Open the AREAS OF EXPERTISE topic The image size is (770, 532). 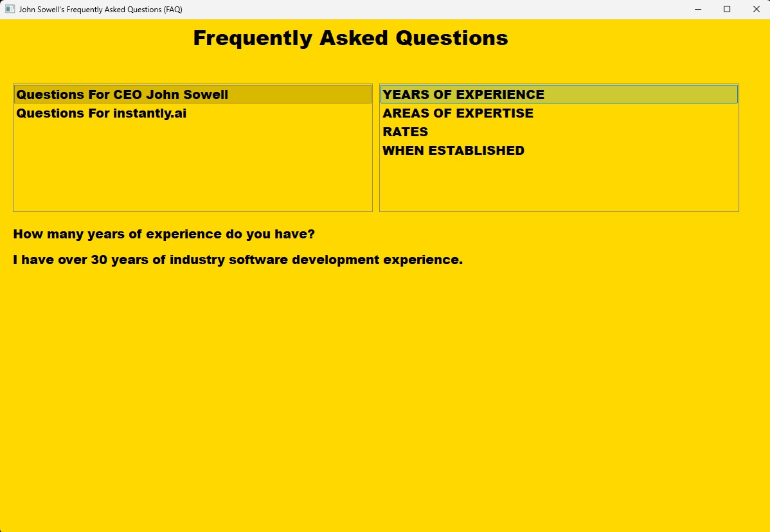(458, 114)
